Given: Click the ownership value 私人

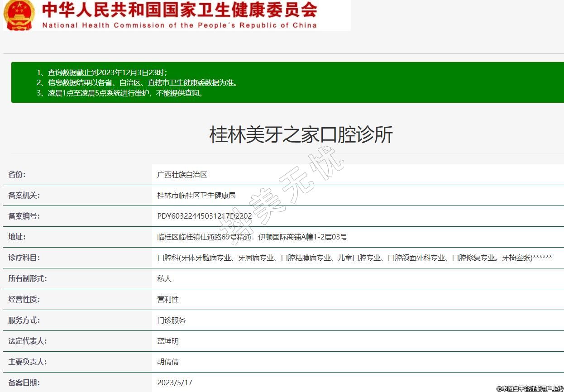Looking at the screenshot, I should coord(164,279).
